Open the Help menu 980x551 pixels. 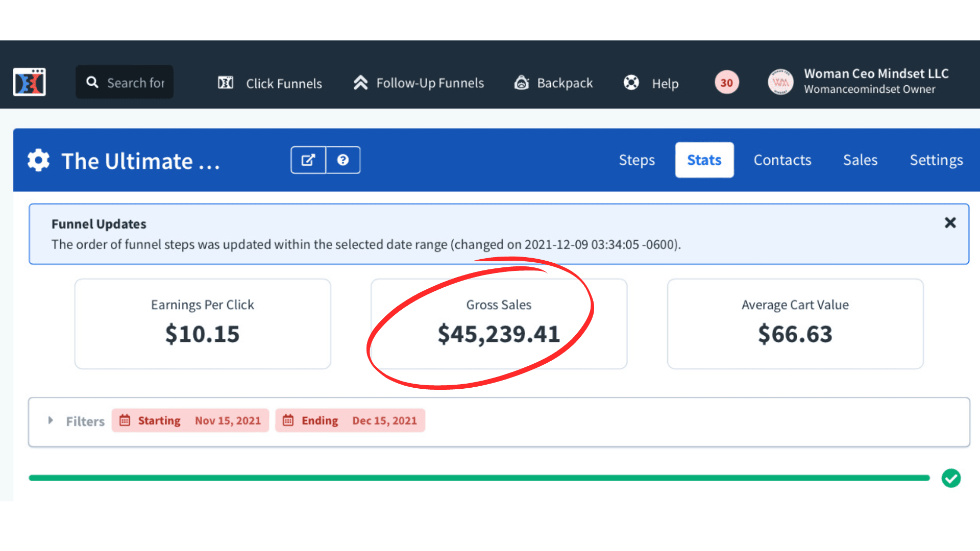[x=651, y=83]
